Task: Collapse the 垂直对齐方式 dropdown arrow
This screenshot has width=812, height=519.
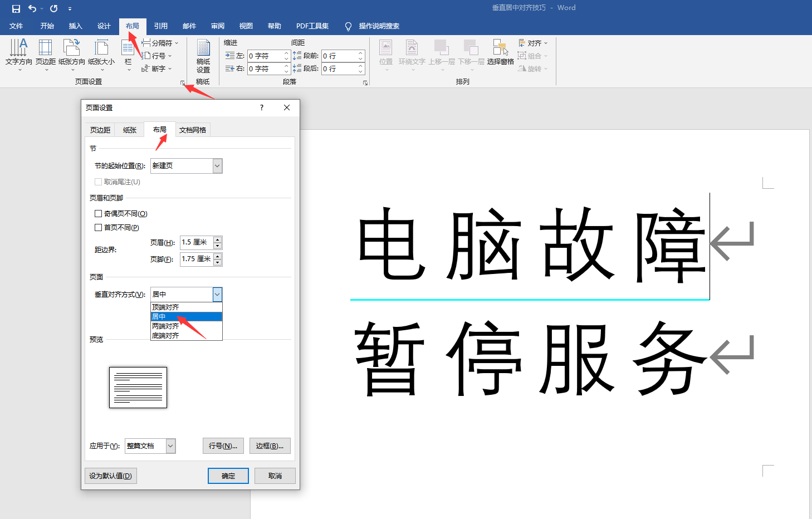Action: (217, 295)
